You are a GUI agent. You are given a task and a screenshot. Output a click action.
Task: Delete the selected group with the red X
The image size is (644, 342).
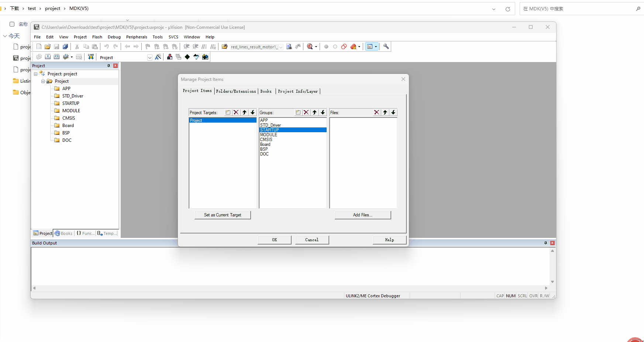(306, 112)
